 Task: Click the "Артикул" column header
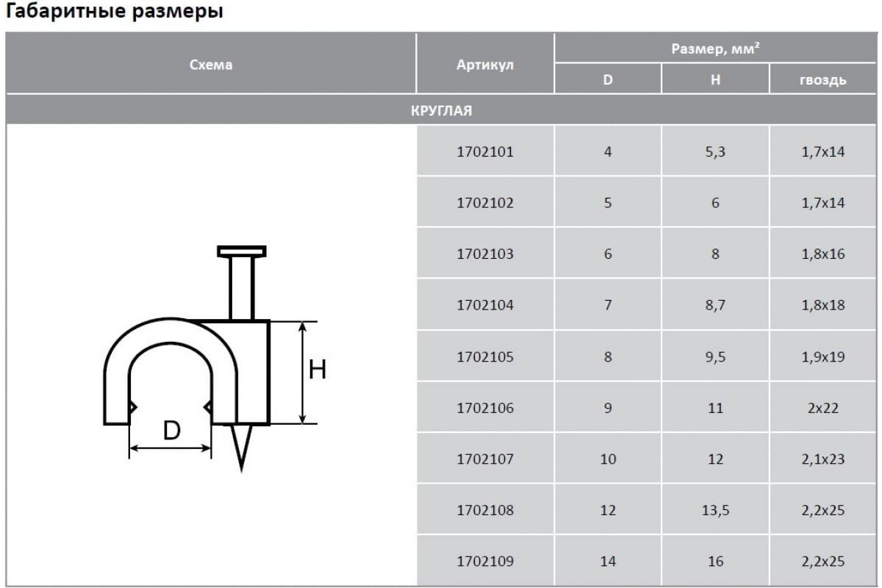click(x=485, y=65)
